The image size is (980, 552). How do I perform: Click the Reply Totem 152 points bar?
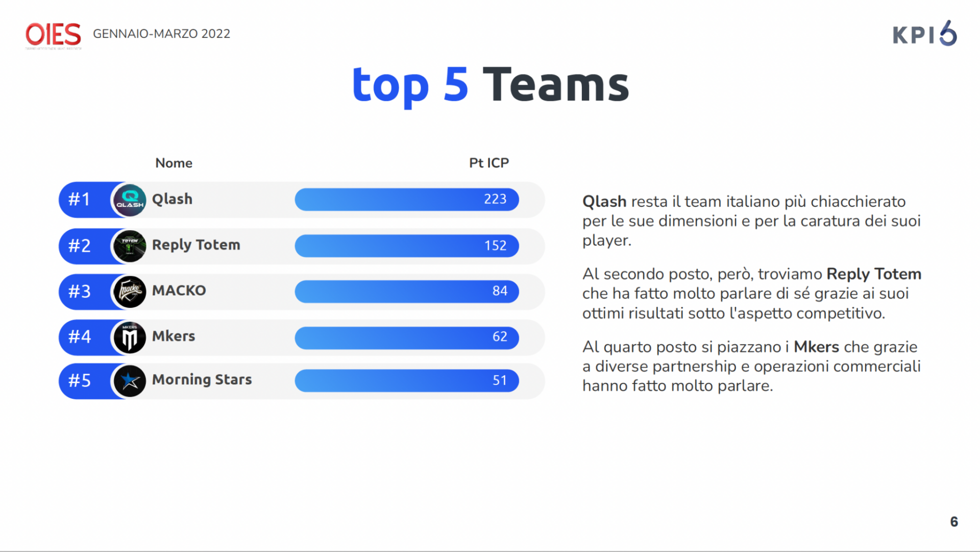pos(407,246)
